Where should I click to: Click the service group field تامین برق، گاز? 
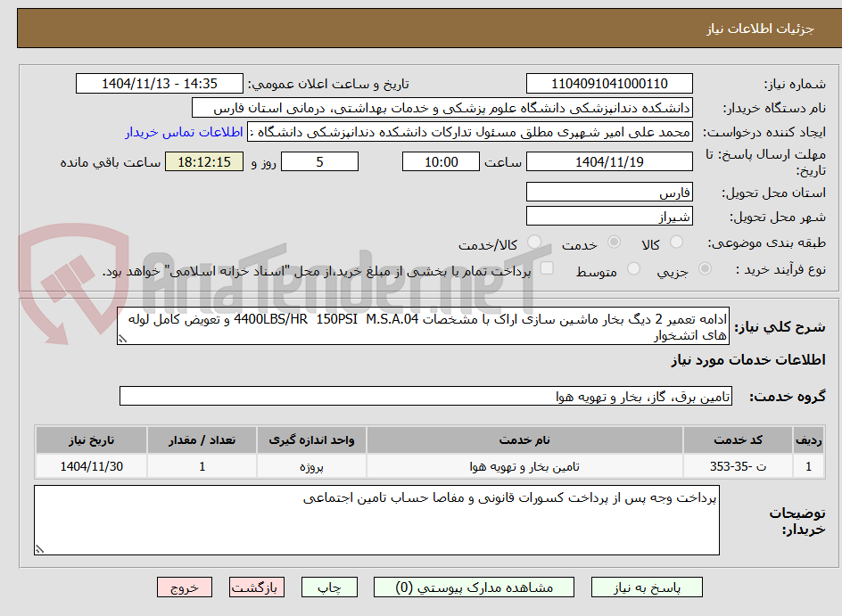pyautogui.click(x=425, y=396)
